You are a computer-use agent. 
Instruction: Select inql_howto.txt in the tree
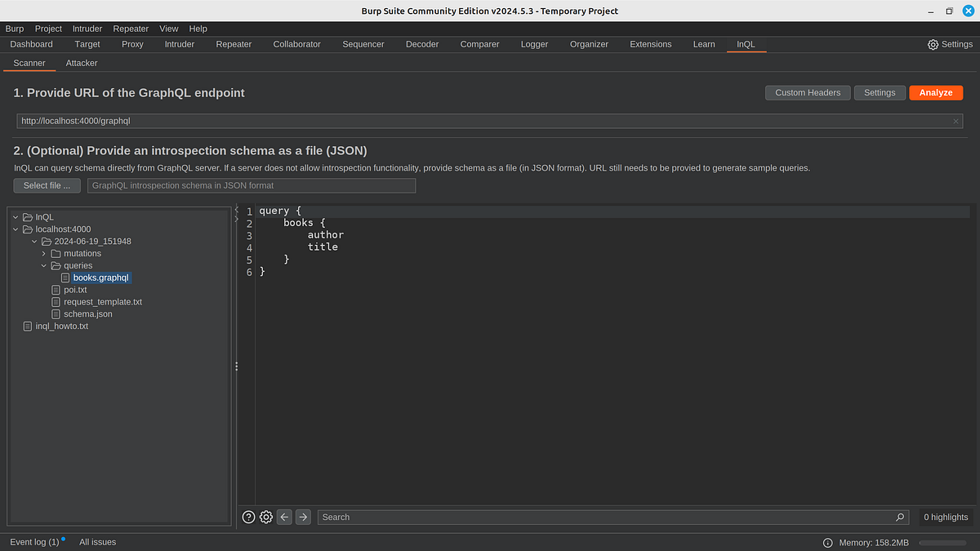pos(62,327)
